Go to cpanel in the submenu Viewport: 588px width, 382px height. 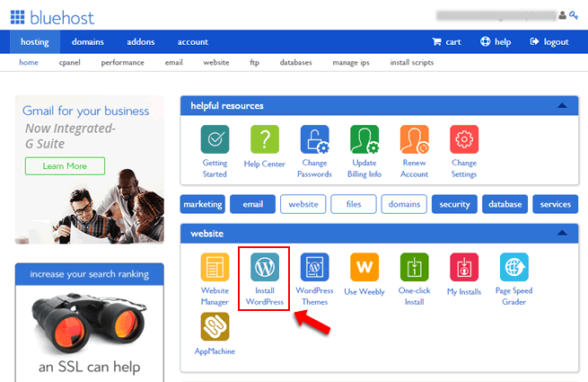[69, 62]
